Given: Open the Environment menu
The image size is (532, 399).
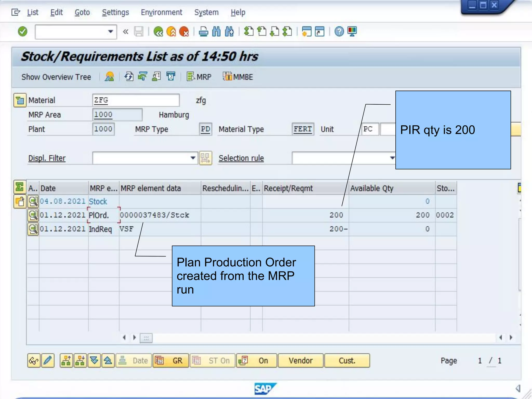Looking at the screenshot, I should (x=161, y=12).
